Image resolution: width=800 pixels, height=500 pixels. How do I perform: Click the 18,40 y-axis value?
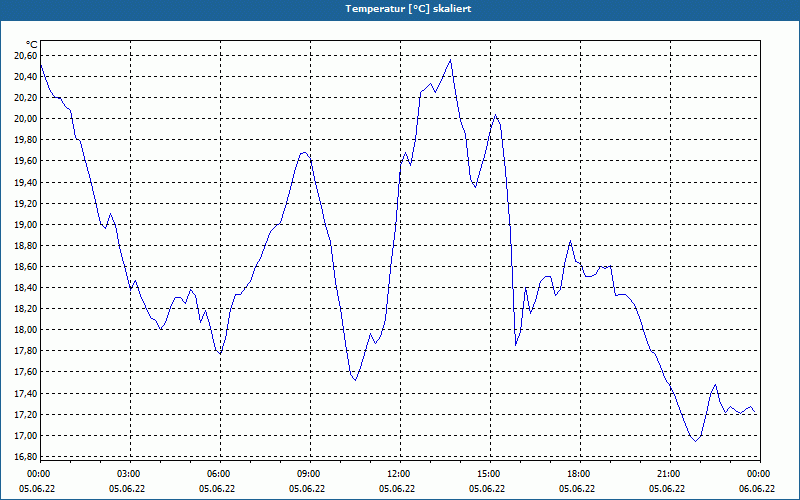[25, 288]
